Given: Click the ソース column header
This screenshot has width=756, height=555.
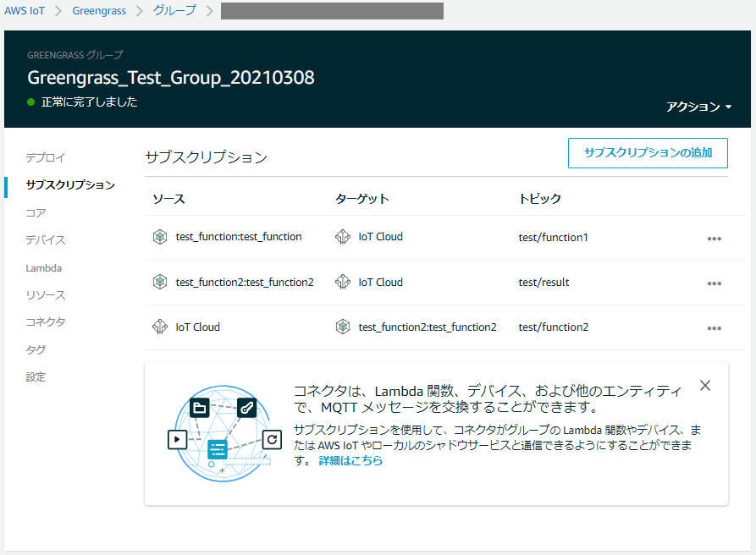Looking at the screenshot, I should coord(168,199).
